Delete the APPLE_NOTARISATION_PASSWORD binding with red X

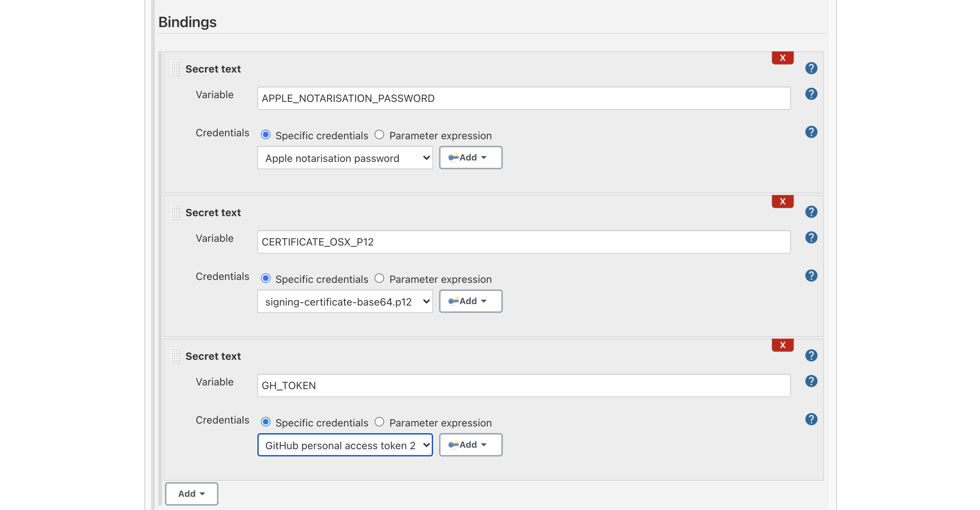pos(782,58)
